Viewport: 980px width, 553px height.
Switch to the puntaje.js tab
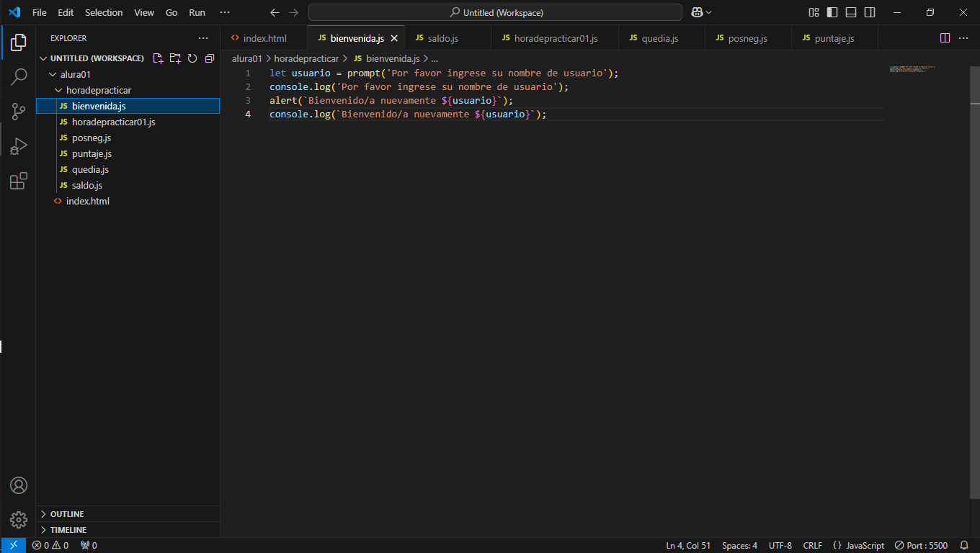[834, 38]
